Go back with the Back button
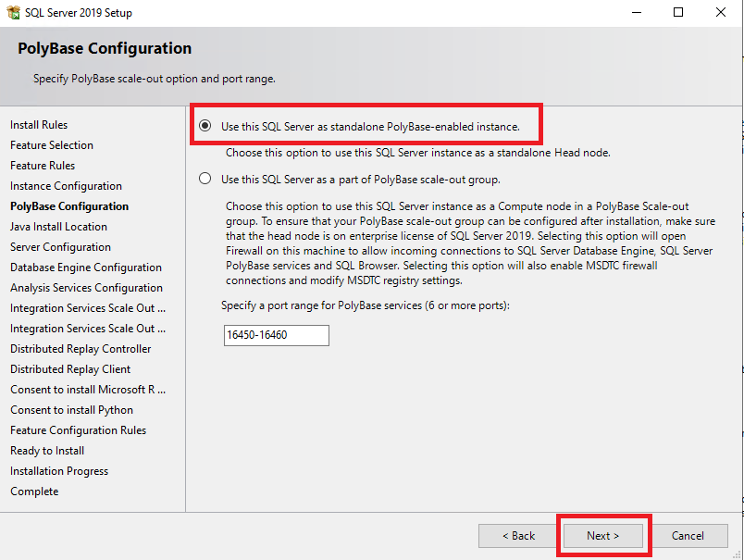744x560 pixels. click(518, 536)
